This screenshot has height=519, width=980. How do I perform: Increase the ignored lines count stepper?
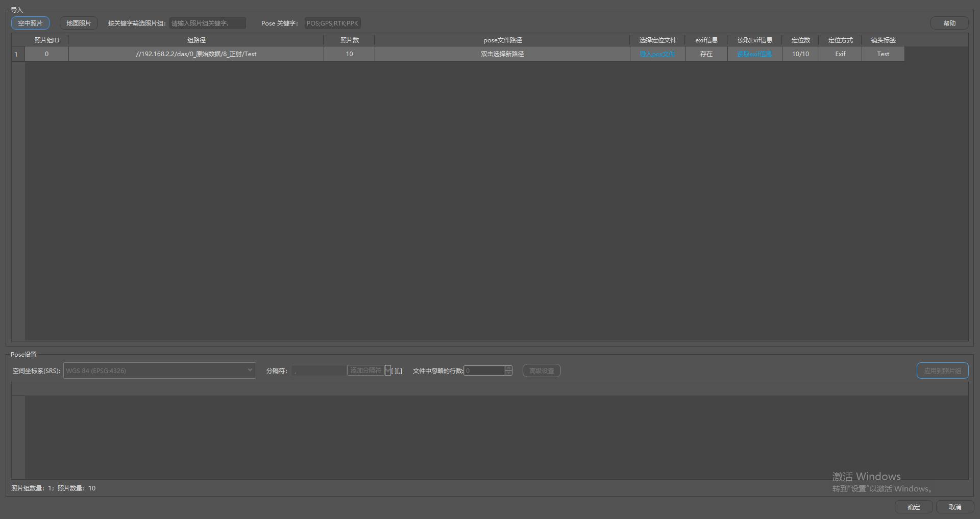[508, 368]
